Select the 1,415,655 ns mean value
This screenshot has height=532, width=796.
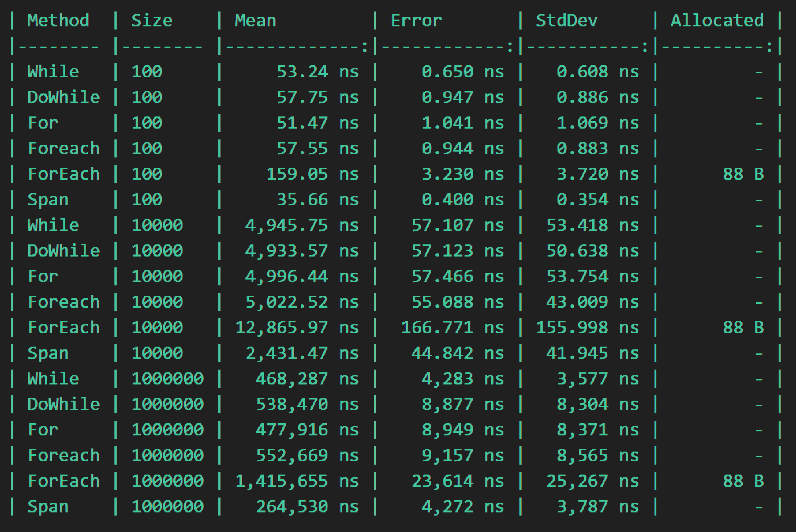pos(280,480)
